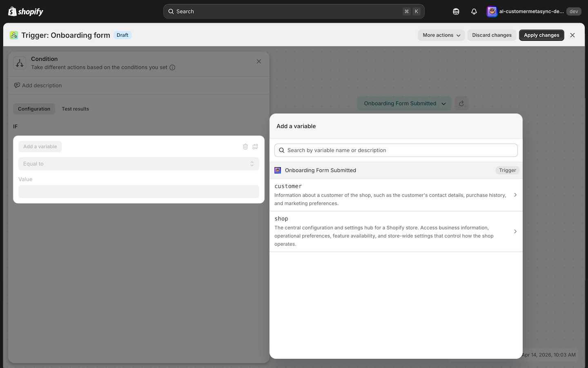This screenshot has width=588, height=368.
Task: Click the Value input field
Action: (139, 191)
